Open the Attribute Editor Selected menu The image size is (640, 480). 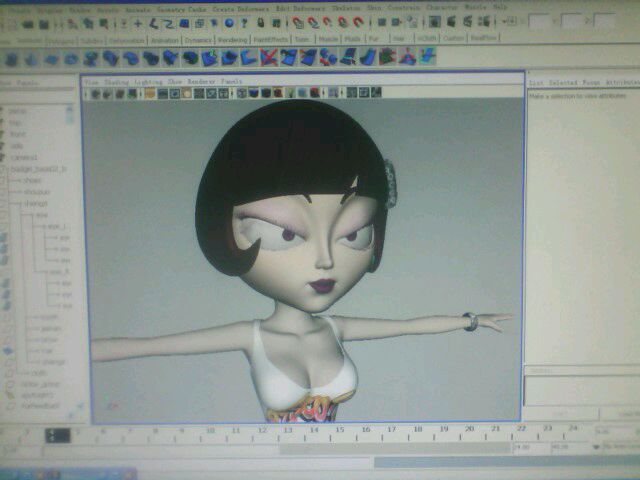pos(563,83)
